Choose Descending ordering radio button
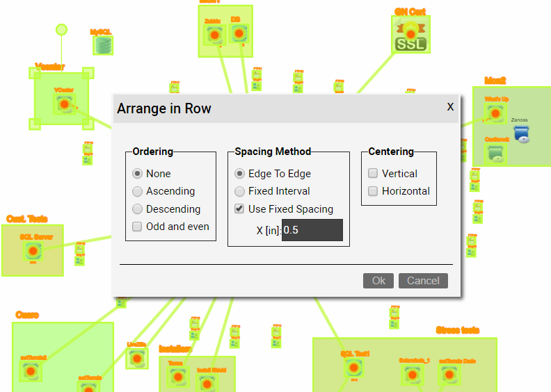 (x=137, y=209)
